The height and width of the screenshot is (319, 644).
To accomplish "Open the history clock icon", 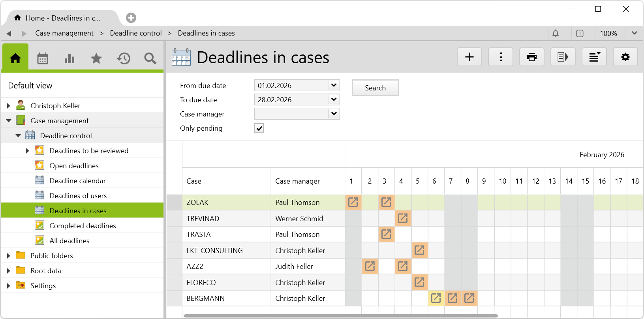I will coord(123,58).
